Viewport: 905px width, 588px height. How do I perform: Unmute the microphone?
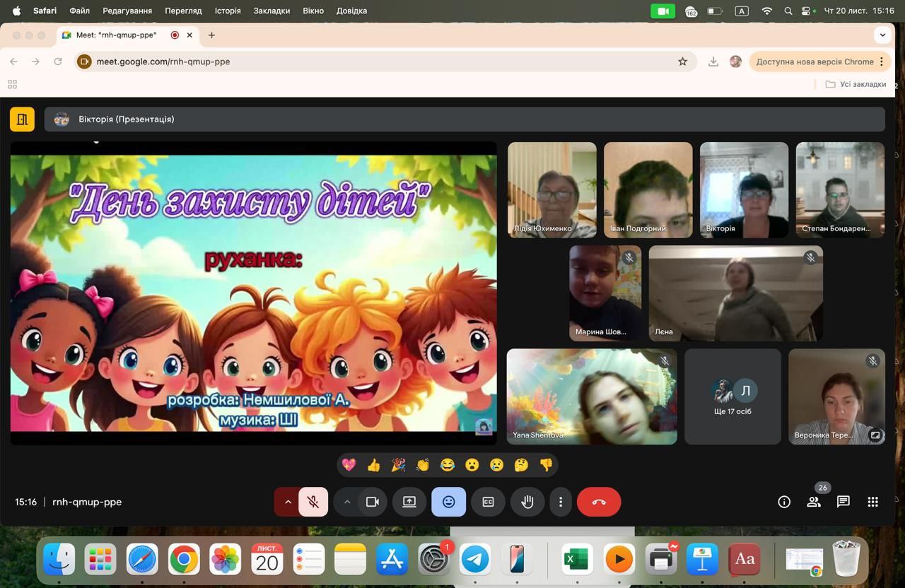[x=313, y=502]
